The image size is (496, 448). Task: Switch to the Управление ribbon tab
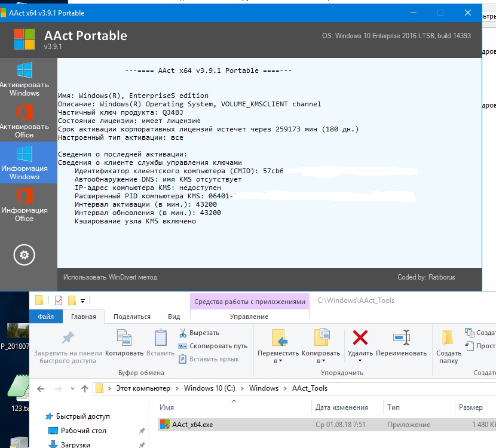coord(249,317)
